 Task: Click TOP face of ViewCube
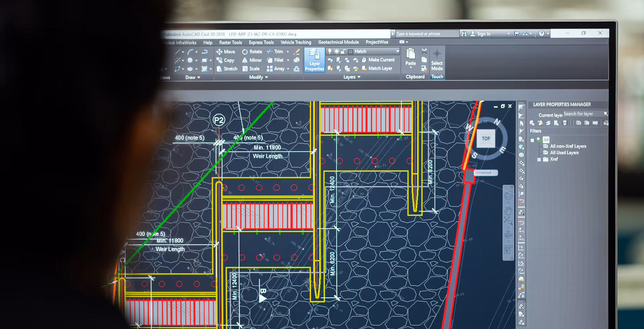click(x=486, y=138)
